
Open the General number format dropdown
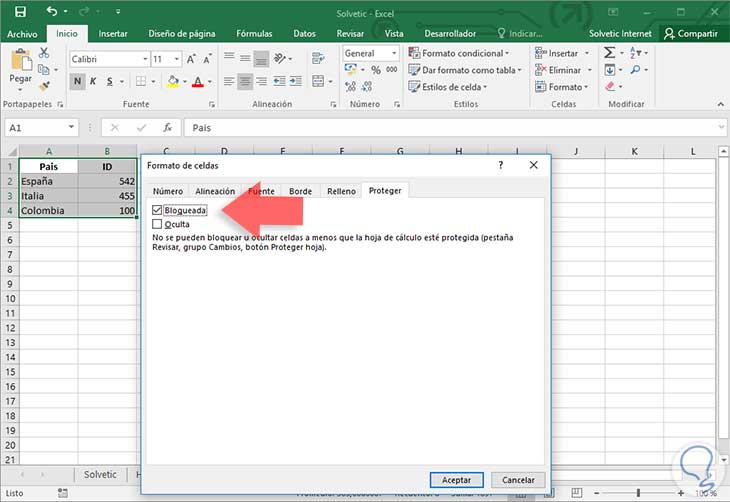(x=394, y=53)
